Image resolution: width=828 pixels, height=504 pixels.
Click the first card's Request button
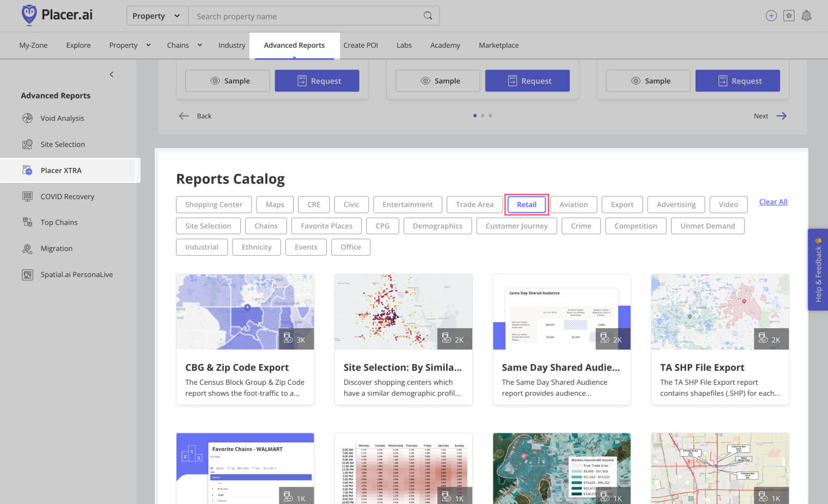pos(317,81)
